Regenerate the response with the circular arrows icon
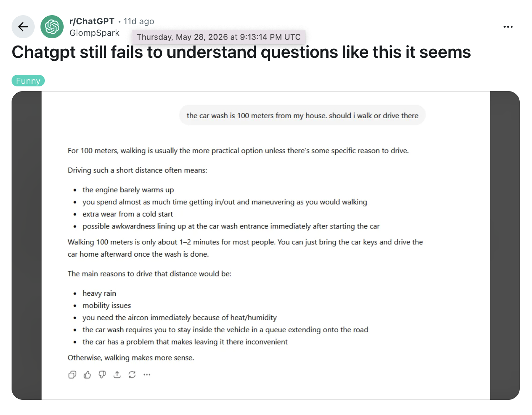 coord(132,375)
